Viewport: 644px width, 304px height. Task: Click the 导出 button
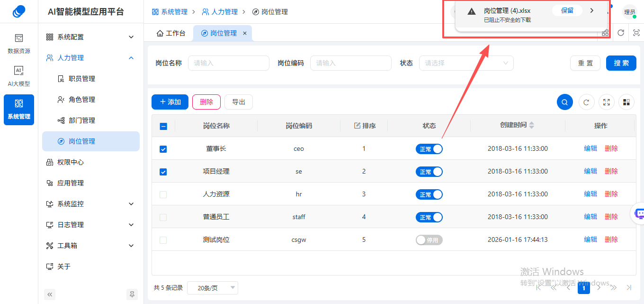coord(239,102)
